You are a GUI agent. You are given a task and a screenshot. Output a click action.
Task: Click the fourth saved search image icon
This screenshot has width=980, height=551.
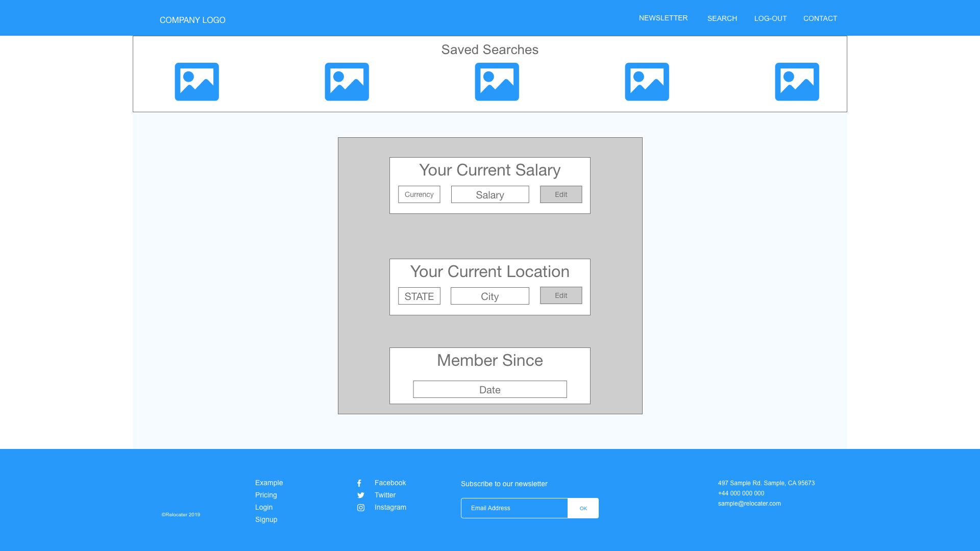point(647,82)
